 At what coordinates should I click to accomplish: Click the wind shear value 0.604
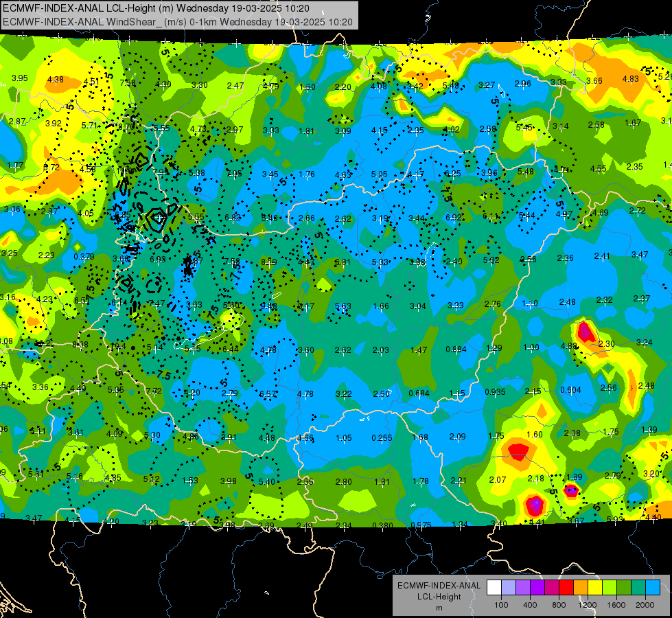click(571, 390)
